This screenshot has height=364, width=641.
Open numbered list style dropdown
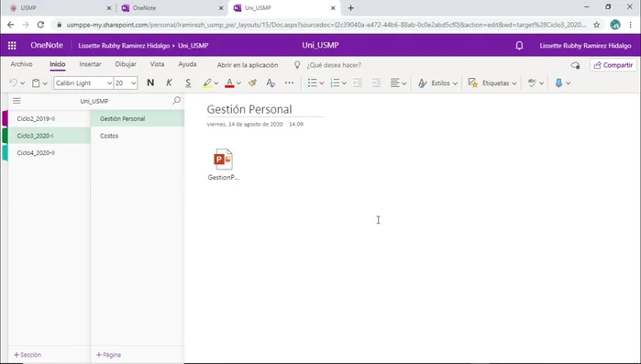tap(344, 83)
